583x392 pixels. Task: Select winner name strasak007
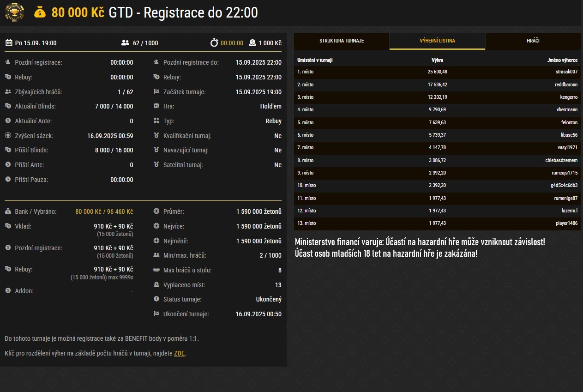(x=566, y=72)
